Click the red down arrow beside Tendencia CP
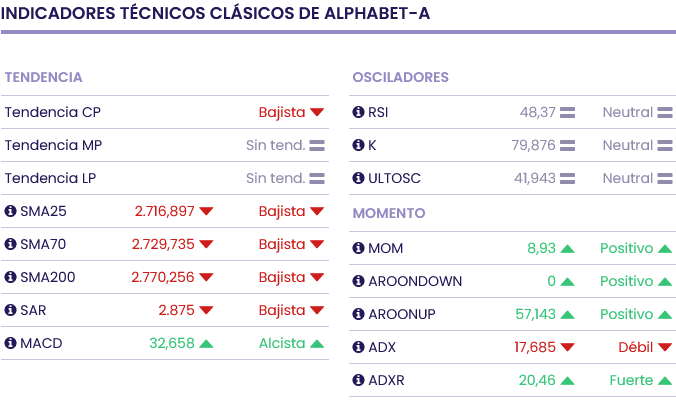The image size is (676, 401). [317, 113]
